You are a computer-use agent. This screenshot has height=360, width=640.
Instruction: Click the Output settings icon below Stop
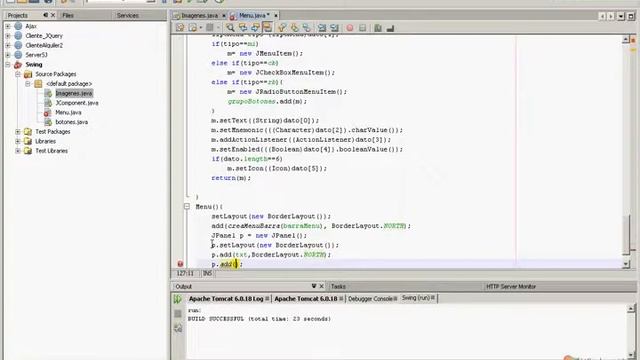tap(178, 328)
